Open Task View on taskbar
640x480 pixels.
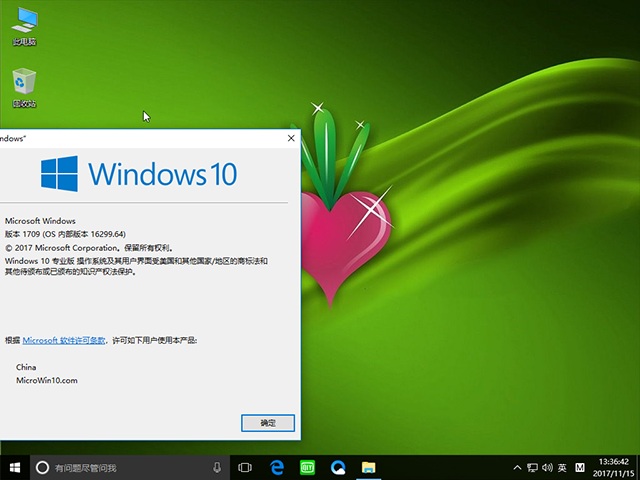tap(245, 467)
